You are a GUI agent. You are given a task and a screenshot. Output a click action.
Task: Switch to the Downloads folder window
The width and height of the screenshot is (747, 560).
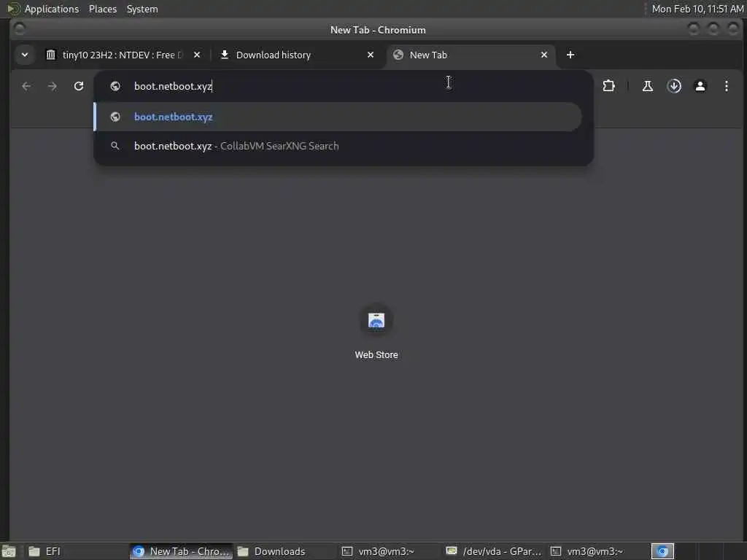[x=286, y=551]
